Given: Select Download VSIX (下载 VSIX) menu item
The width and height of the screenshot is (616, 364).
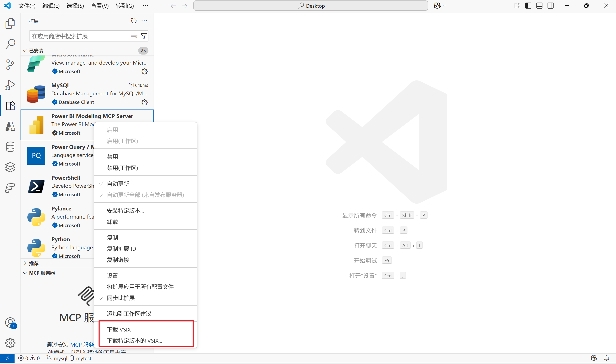Looking at the screenshot, I should 119,329.
